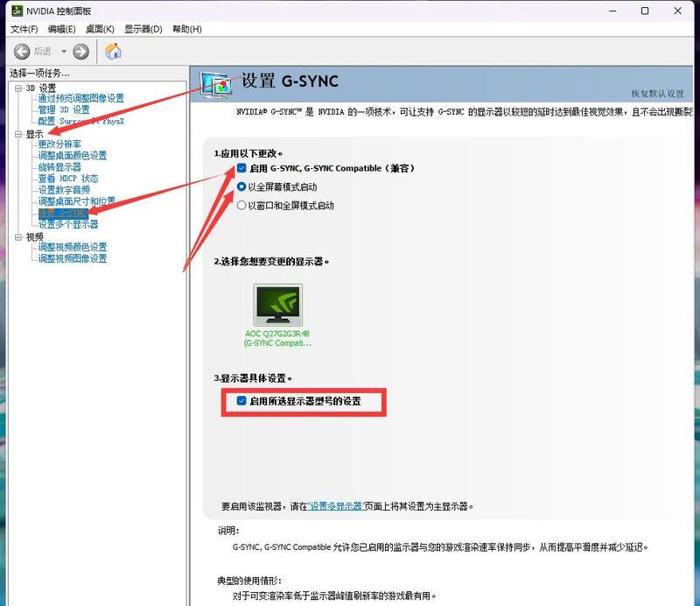Open 通过预览调整图像设置 in tree
Viewport: 700px width, 606px height.
tap(80, 98)
